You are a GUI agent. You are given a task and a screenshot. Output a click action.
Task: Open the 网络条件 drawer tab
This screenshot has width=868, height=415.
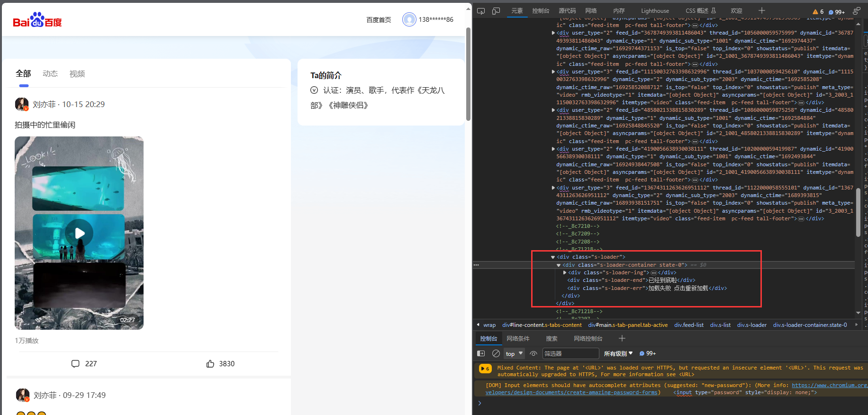click(518, 339)
